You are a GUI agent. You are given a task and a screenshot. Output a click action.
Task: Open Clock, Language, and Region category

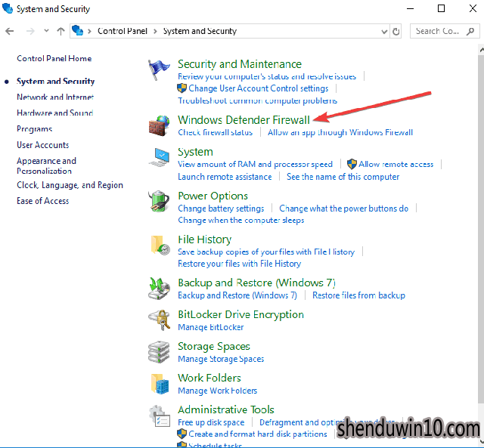[x=70, y=185]
